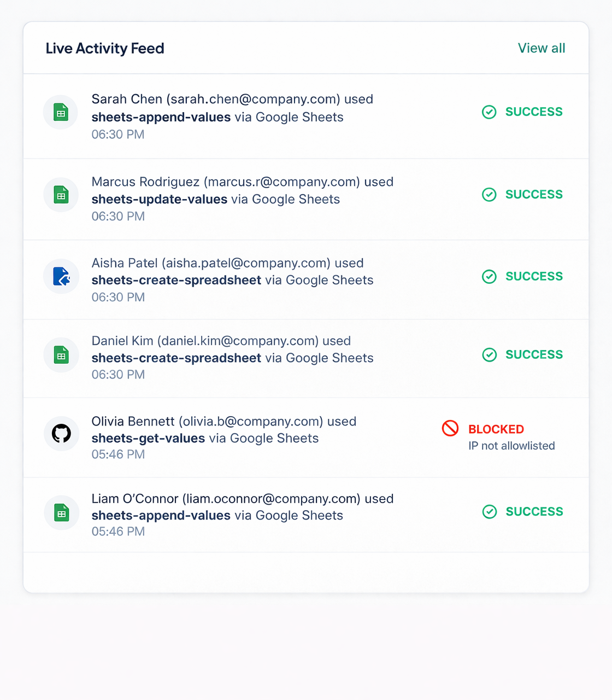The image size is (612, 700).
Task: Click the 06:30 PM timestamp on Daniel Kim's entry
Action: click(118, 375)
